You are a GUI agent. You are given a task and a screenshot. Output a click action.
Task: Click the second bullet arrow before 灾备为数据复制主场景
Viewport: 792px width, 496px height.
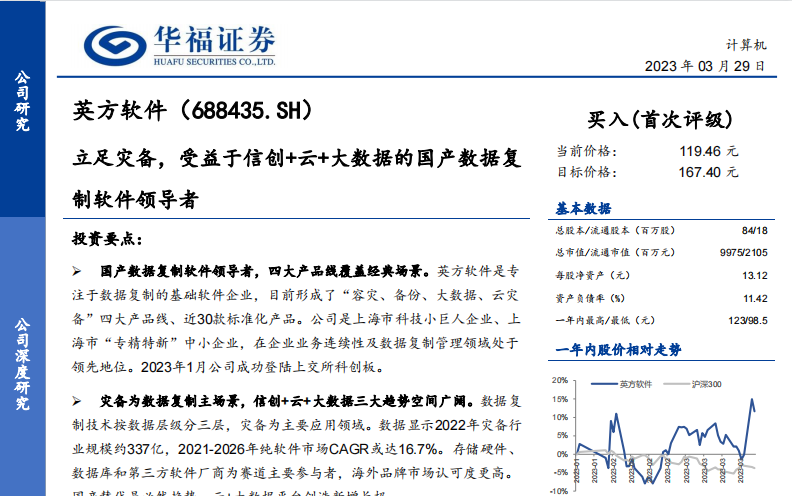pos(77,402)
